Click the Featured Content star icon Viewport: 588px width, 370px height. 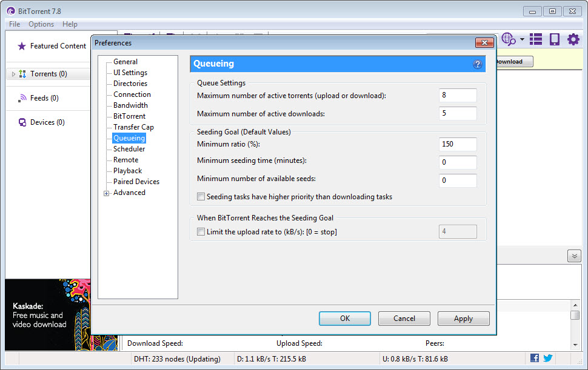(x=22, y=46)
